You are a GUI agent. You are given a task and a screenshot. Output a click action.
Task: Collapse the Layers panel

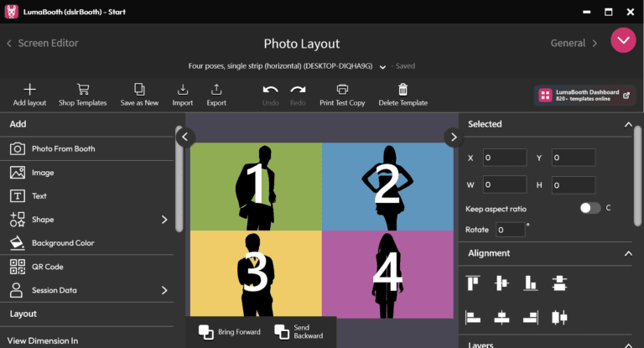pyautogui.click(x=628, y=345)
